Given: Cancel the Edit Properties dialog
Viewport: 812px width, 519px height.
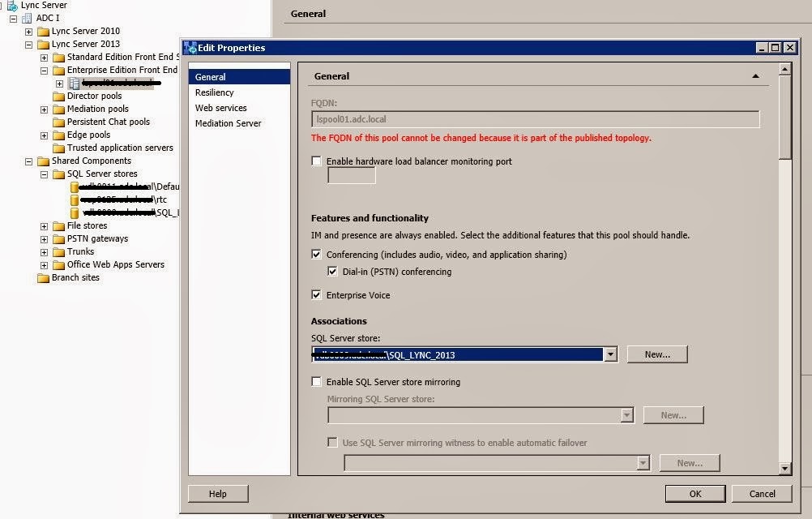Looking at the screenshot, I should (x=762, y=494).
